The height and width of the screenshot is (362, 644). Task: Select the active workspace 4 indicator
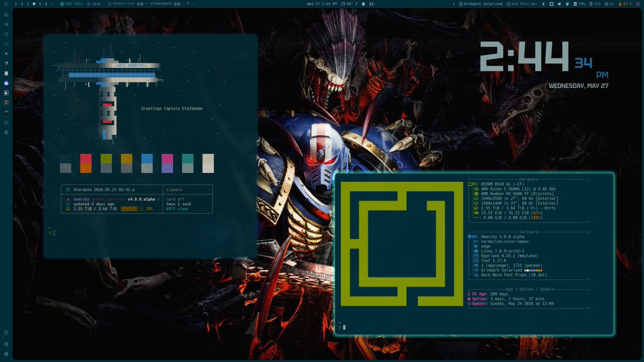[34, 4]
